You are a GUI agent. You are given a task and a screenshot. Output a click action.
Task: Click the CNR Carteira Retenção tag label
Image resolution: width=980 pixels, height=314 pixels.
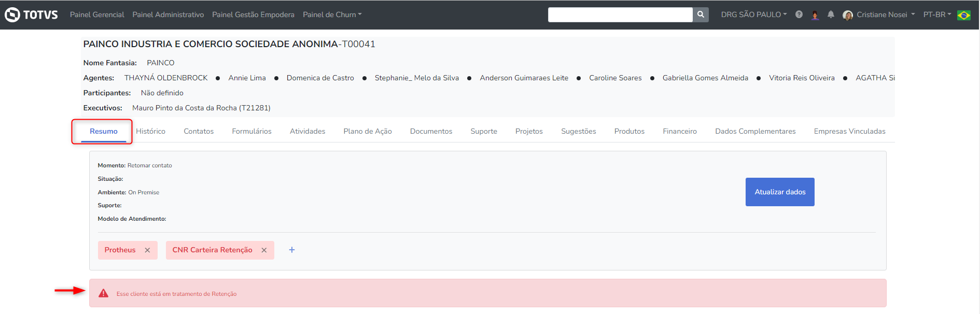[212, 250]
